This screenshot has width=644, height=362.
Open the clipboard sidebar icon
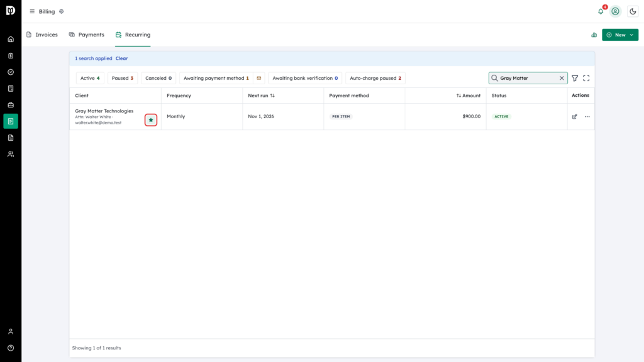pyautogui.click(x=11, y=56)
